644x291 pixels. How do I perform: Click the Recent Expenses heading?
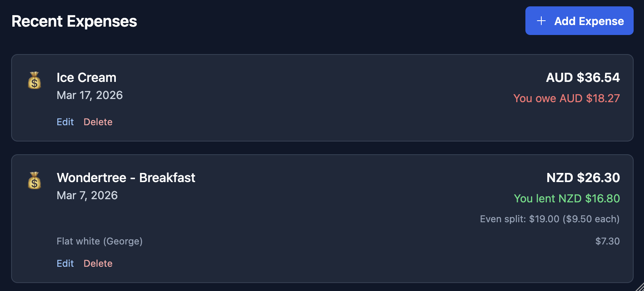(74, 21)
